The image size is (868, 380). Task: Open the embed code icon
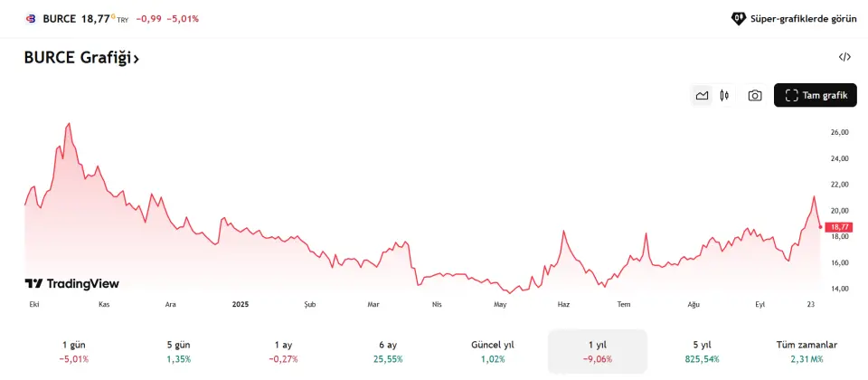pyautogui.click(x=844, y=57)
